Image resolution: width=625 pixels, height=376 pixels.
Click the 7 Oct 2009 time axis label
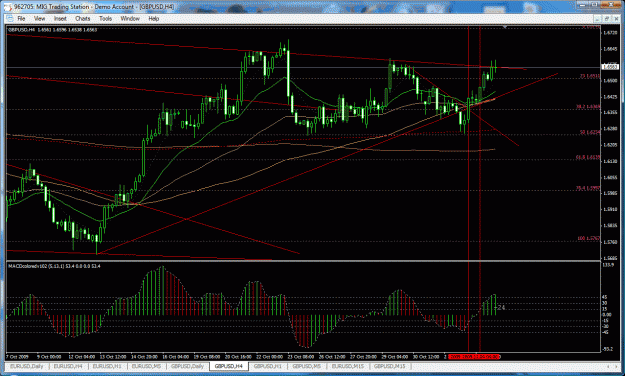tap(18, 356)
